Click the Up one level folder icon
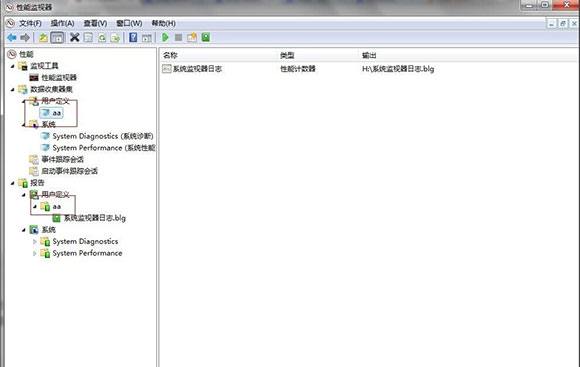The width and height of the screenshot is (580, 367). [x=43, y=37]
